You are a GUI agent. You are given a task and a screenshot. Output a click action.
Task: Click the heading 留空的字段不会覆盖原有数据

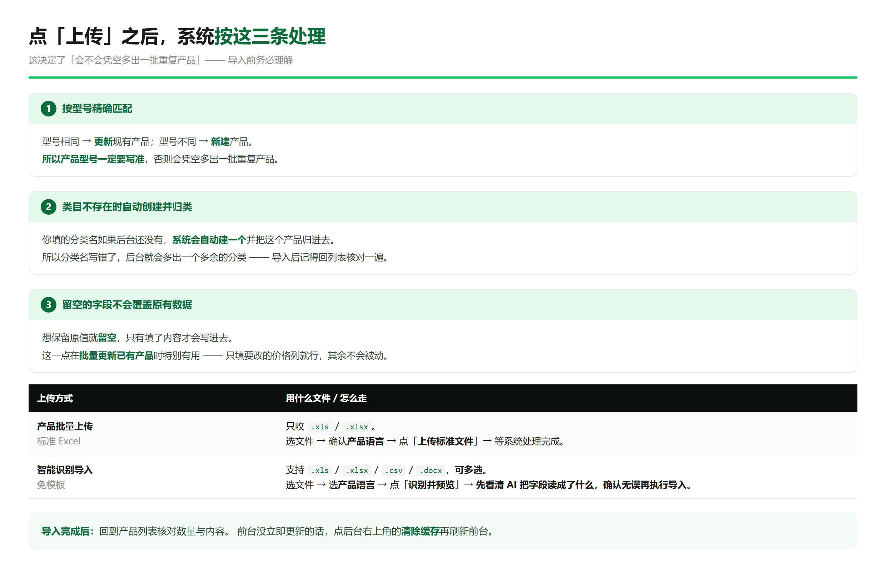(127, 305)
